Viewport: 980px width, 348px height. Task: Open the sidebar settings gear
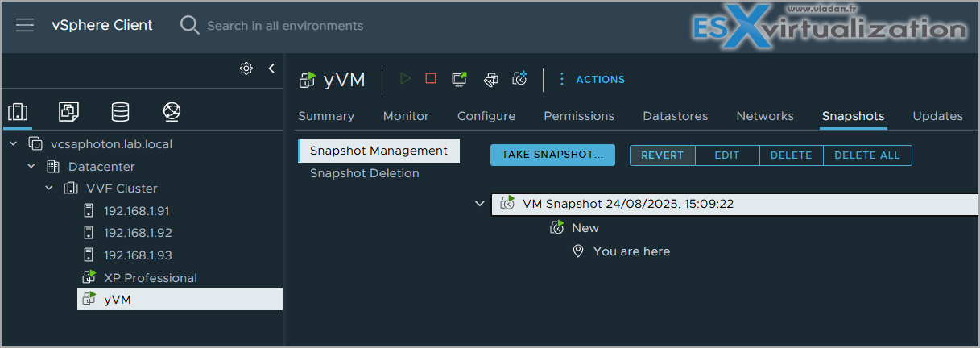click(x=246, y=68)
